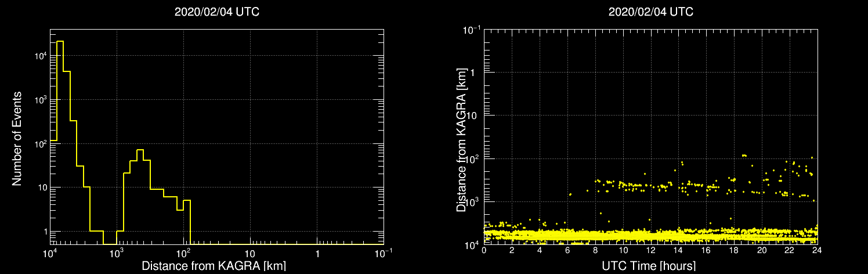Click hour tick "12" on UTC time axis
This screenshot has height=274, width=868.
point(651,250)
